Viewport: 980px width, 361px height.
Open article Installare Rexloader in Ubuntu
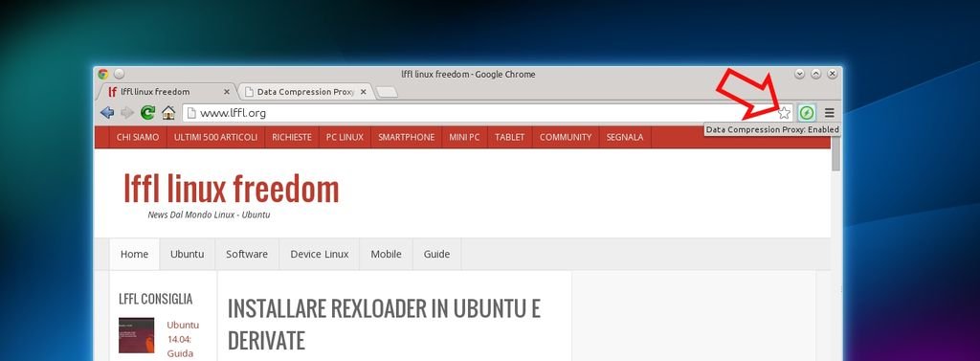pos(384,324)
